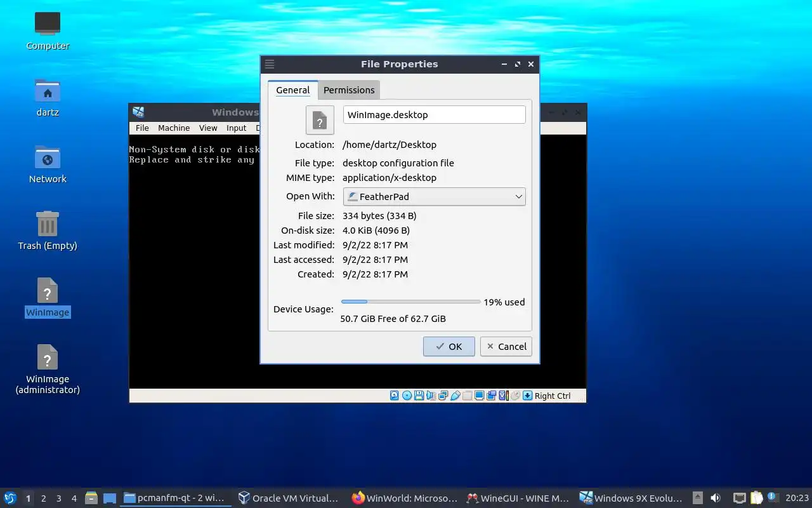The image size is (812, 508).
Task: Cancel the File Properties dialog
Action: click(506, 346)
